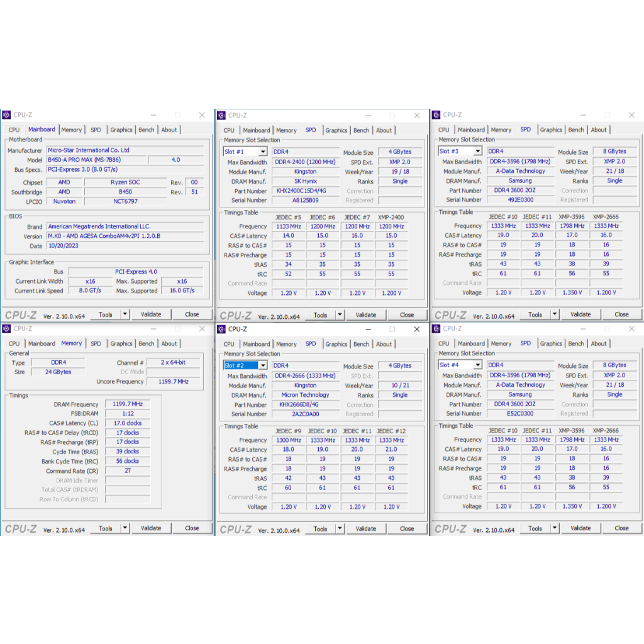Click Tools button in Memory window
The image size is (644, 644).
pos(106,528)
